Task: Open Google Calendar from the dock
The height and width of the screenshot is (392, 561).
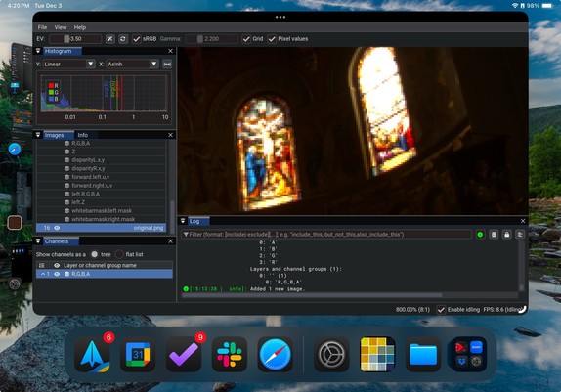Action: [138, 355]
